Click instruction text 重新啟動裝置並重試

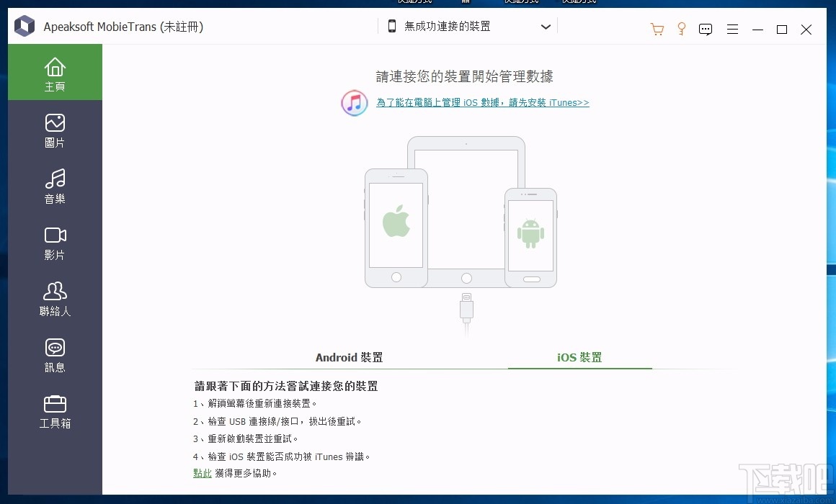click(245, 438)
